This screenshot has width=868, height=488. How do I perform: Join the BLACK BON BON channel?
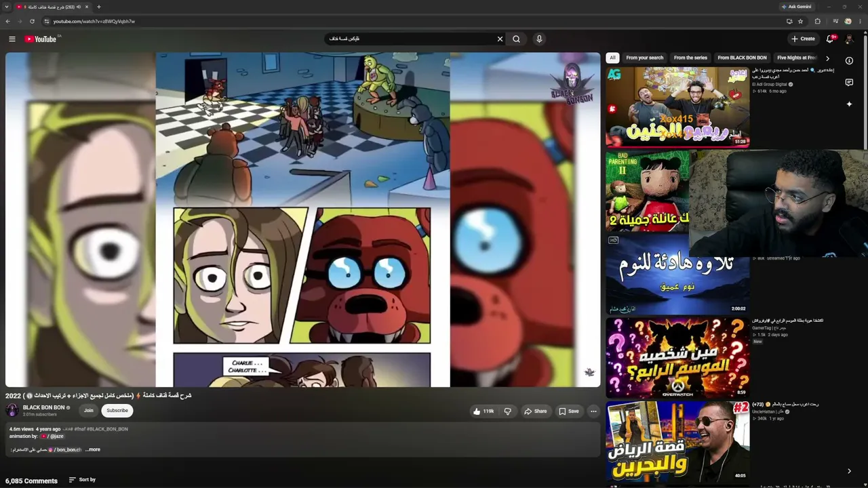coord(88,410)
